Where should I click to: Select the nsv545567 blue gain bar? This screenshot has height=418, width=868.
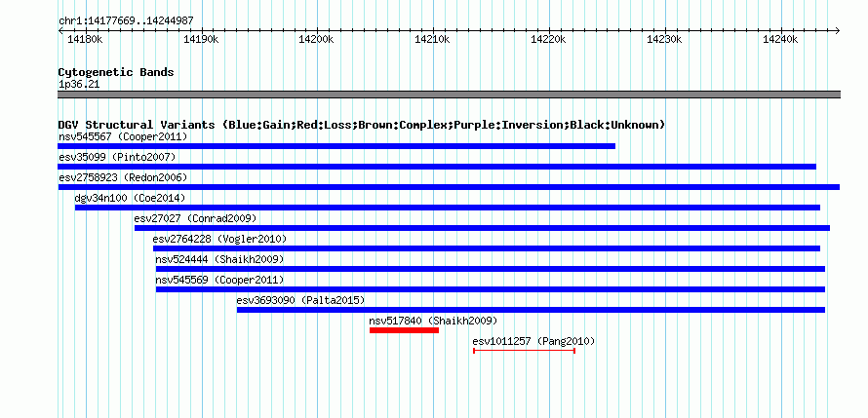click(x=336, y=146)
